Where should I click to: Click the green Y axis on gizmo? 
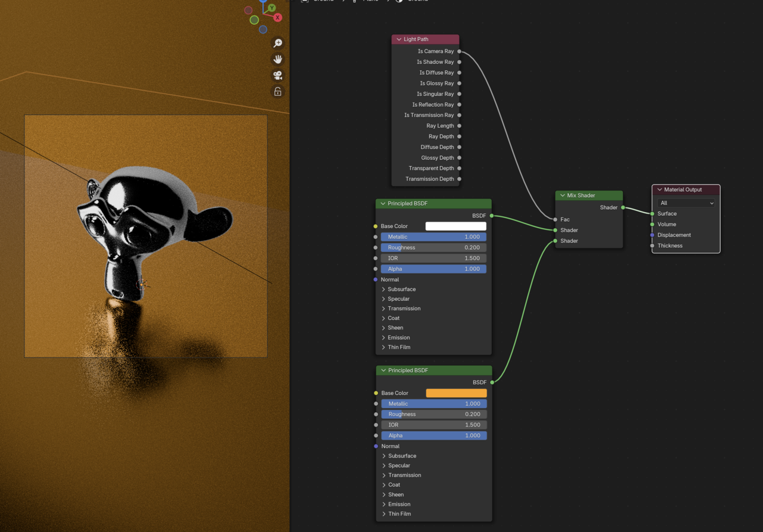point(272,8)
